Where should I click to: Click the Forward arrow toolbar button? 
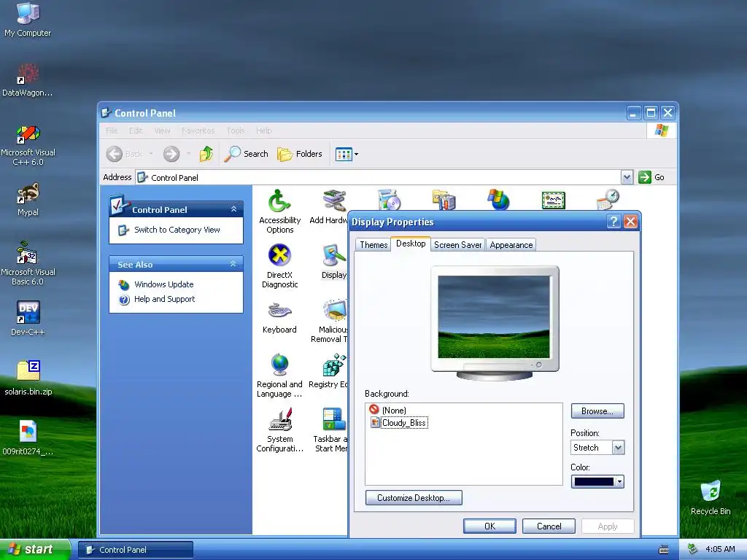(171, 154)
